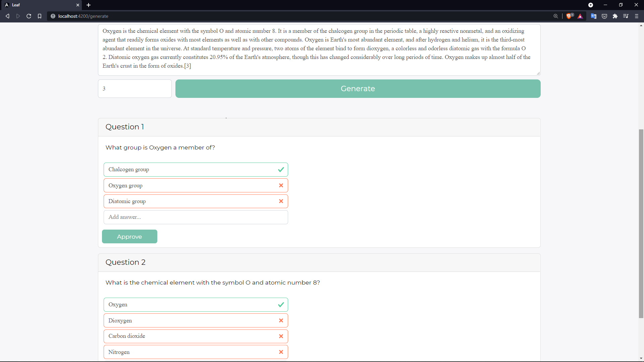Click the bookmark icon in toolbar
The height and width of the screenshot is (362, 644).
40,16
